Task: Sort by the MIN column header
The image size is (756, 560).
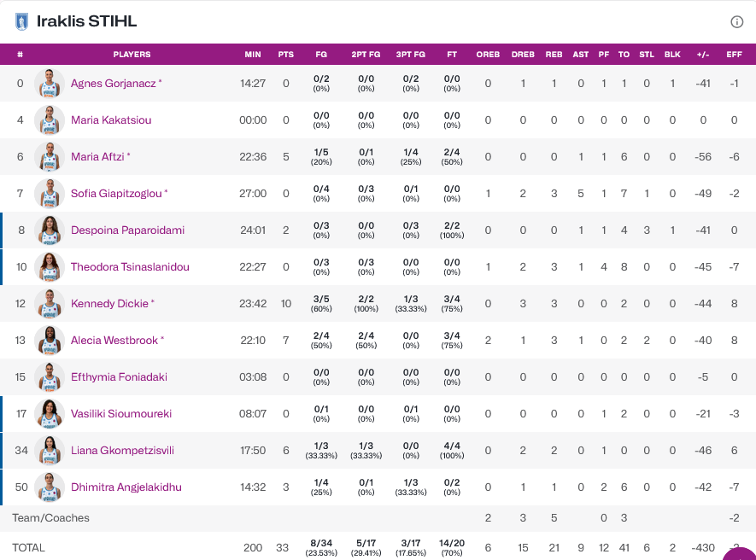Action: tap(253, 55)
